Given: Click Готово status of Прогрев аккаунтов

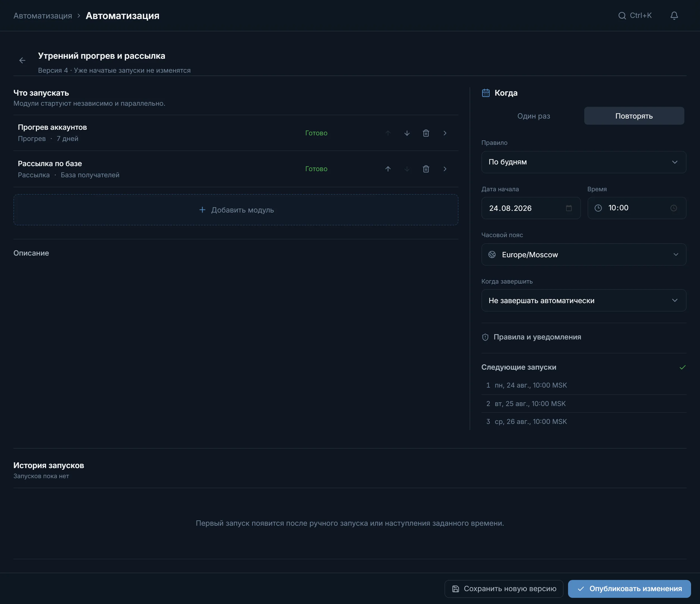Looking at the screenshot, I should coord(316,133).
